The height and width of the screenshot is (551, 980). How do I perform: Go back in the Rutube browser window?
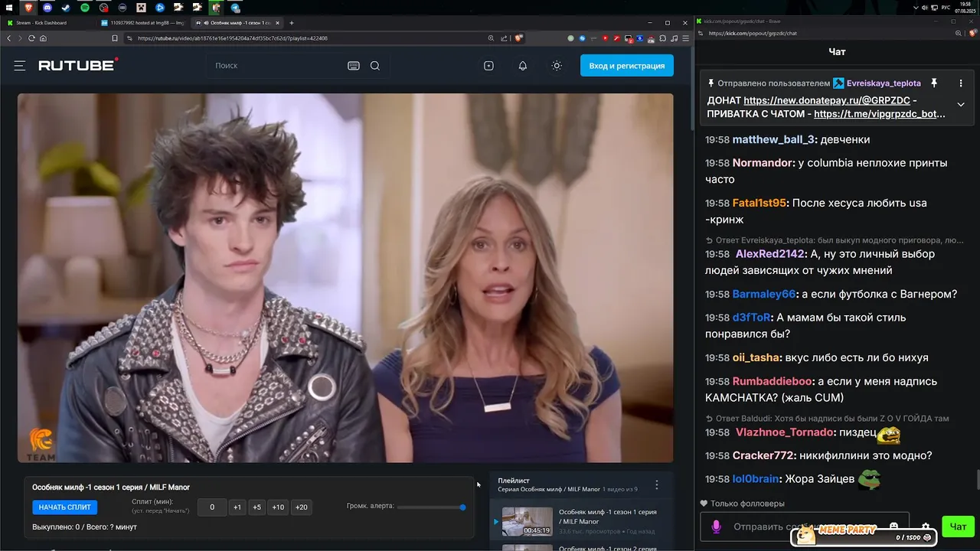click(x=9, y=38)
